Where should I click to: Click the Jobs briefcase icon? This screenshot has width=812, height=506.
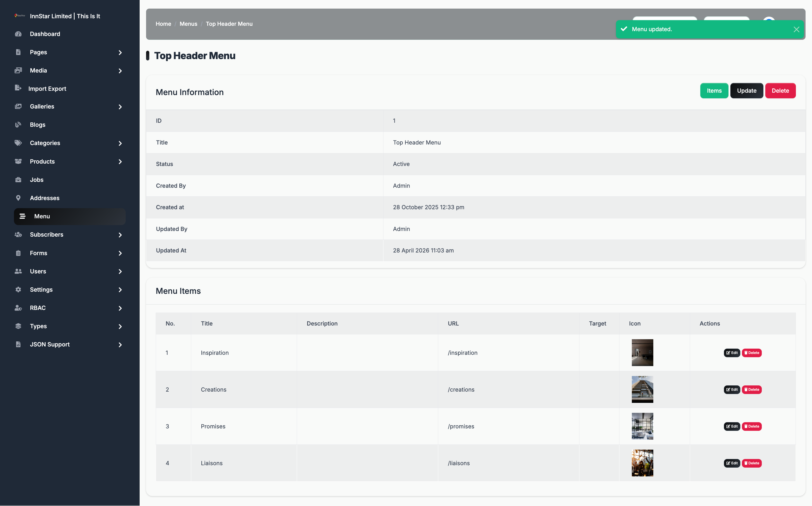pyautogui.click(x=18, y=180)
